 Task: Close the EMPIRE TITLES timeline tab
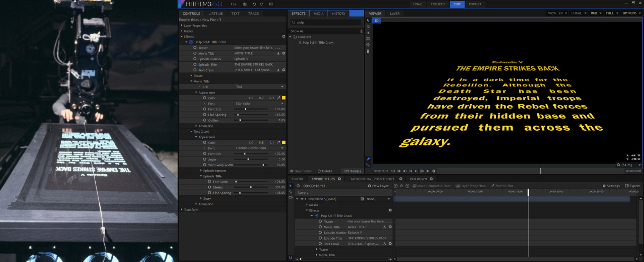(339, 179)
